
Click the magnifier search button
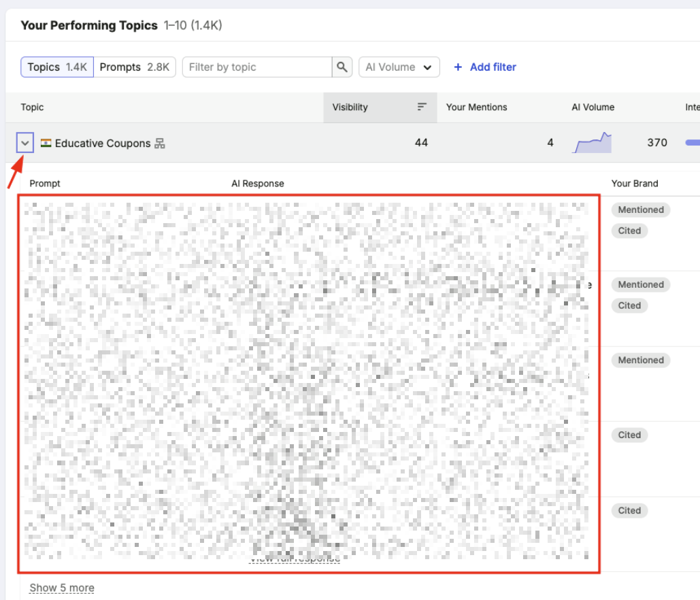pyautogui.click(x=342, y=67)
